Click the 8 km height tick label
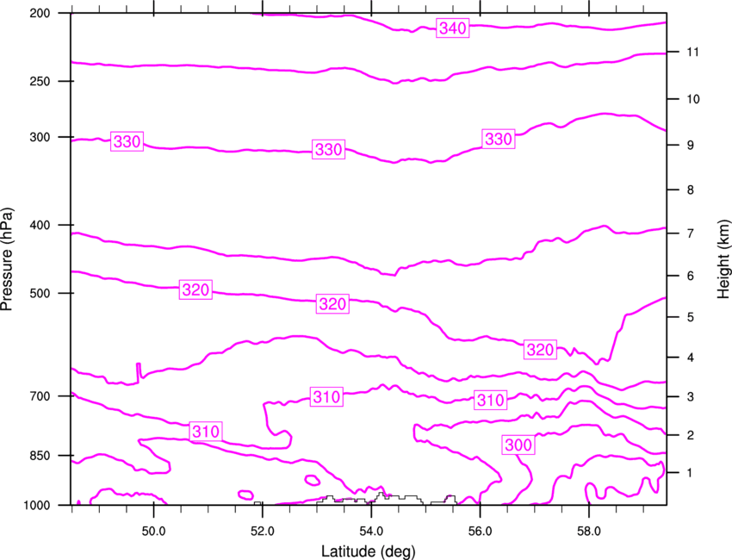Image resolution: width=732 pixels, height=560 pixels. (691, 190)
